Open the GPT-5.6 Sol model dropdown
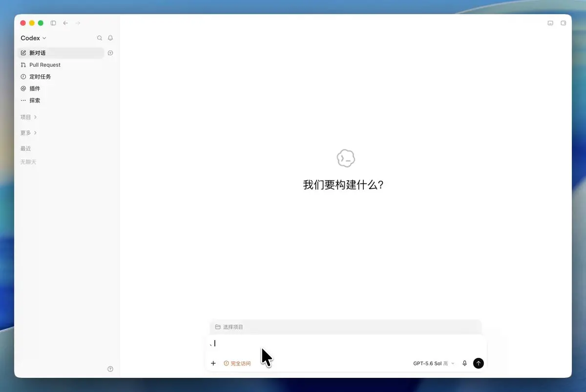The width and height of the screenshot is (586, 392). pos(434,363)
